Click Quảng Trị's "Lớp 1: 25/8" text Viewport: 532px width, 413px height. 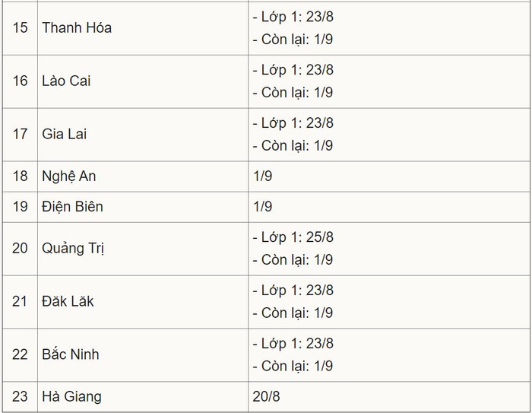[x=293, y=237]
